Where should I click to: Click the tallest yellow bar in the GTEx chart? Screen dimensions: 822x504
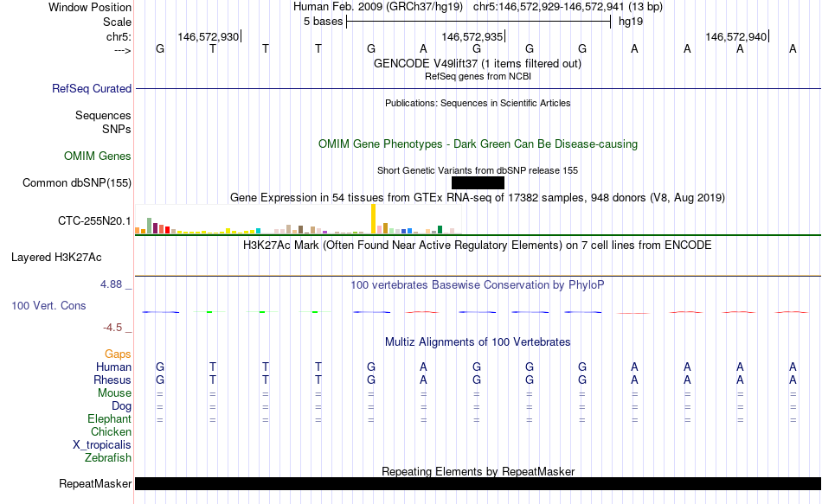tap(373, 219)
